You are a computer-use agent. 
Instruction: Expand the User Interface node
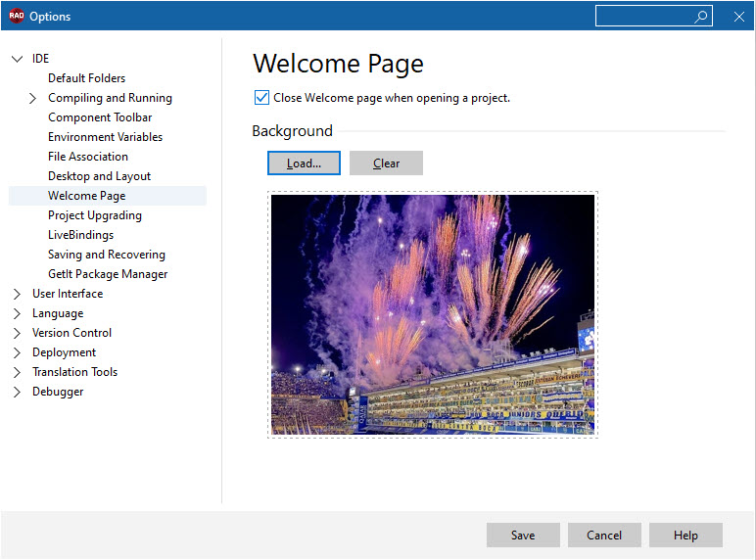point(17,294)
